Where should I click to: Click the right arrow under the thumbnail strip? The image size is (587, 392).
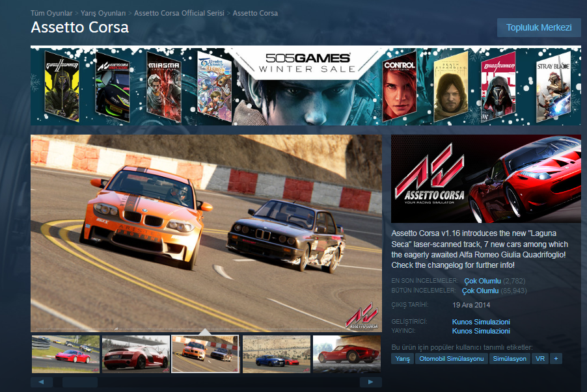coord(371,382)
